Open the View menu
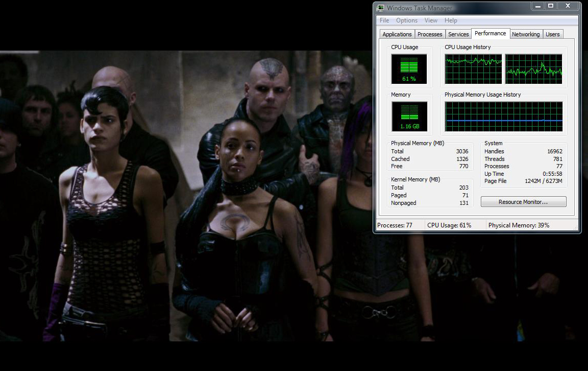This screenshot has width=588, height=371. coord(431,20)
